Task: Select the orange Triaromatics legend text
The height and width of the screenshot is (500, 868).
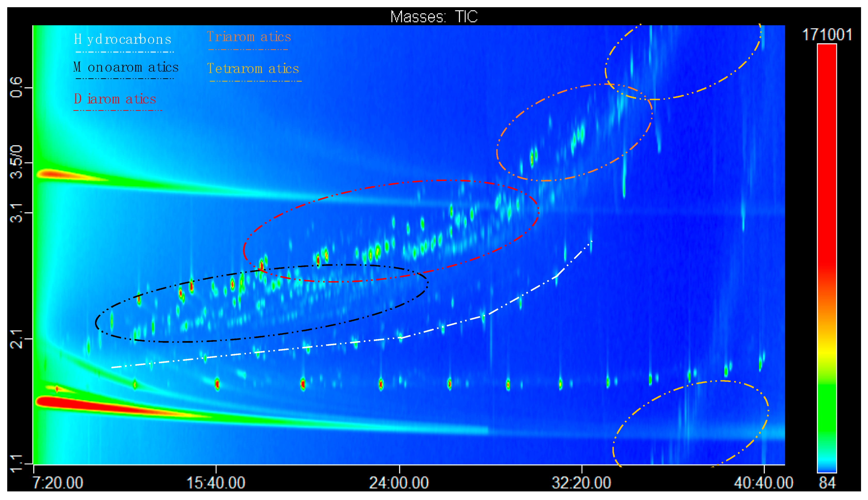Action: click(x=249, y=37)
